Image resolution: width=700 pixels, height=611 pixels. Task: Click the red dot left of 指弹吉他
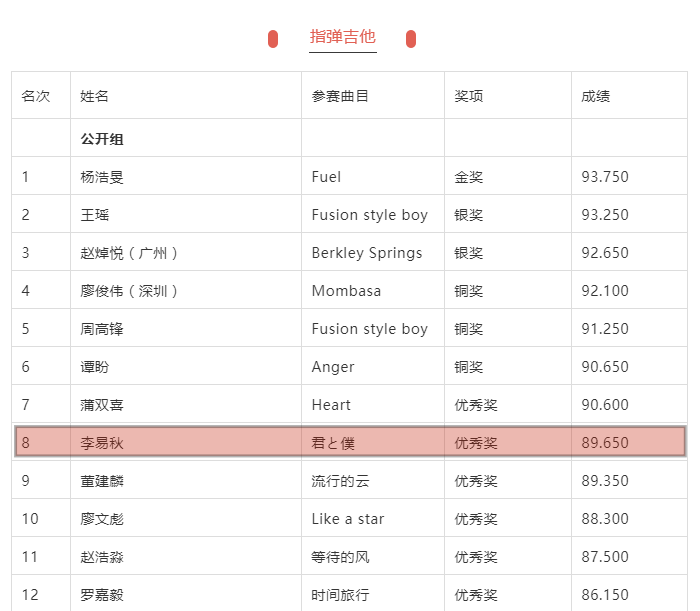(x=273, y=39)
